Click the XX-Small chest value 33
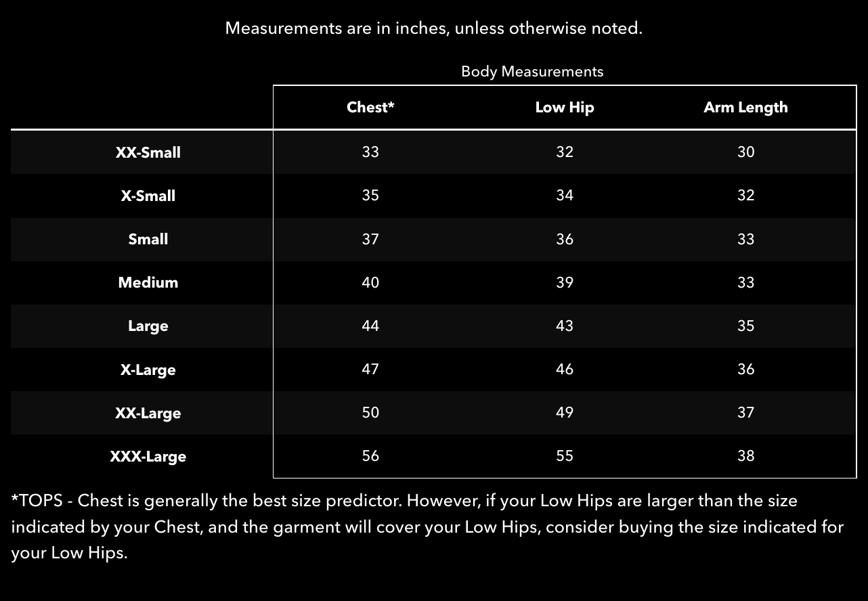This screenshot has height=601, width=868. coord(370,152)
